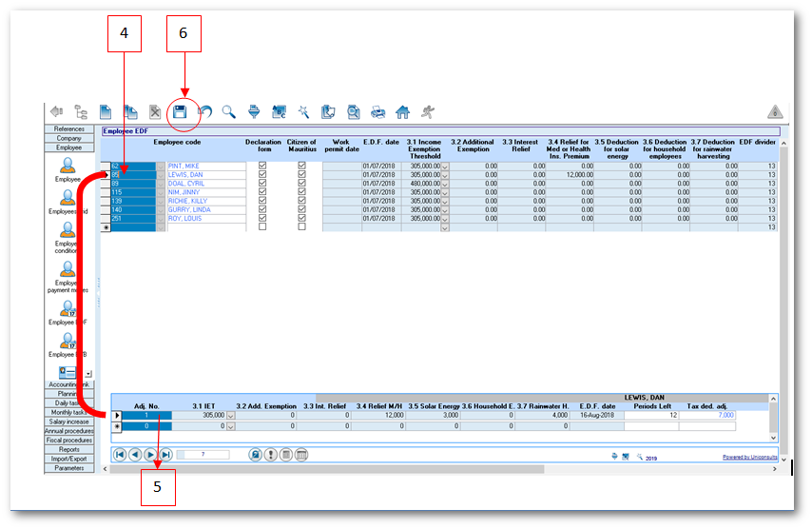Click the Tax ded. adj. 7,000 cell
812x529 pixels.
coord(706,416)
